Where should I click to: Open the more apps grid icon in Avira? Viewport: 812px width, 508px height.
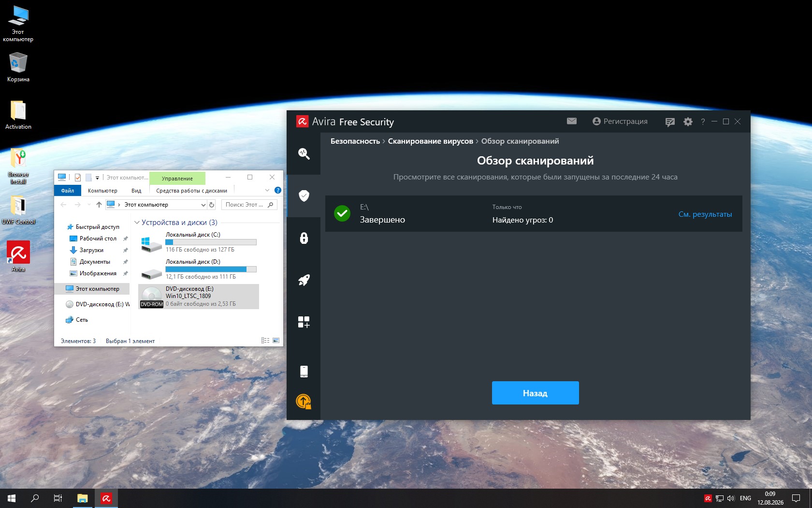click(x=304, y=322)
